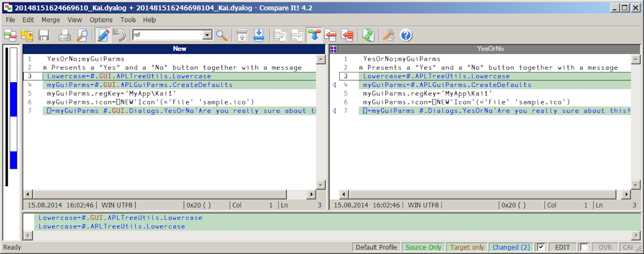The image size is (644, 254).
Task: Click the Changed (2) color legend
Action: [511, 247]
